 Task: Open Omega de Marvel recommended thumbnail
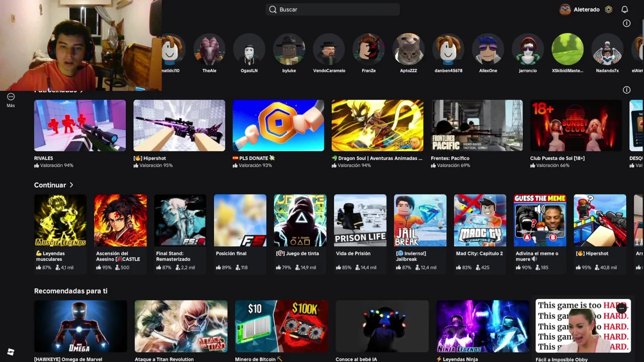80,326
